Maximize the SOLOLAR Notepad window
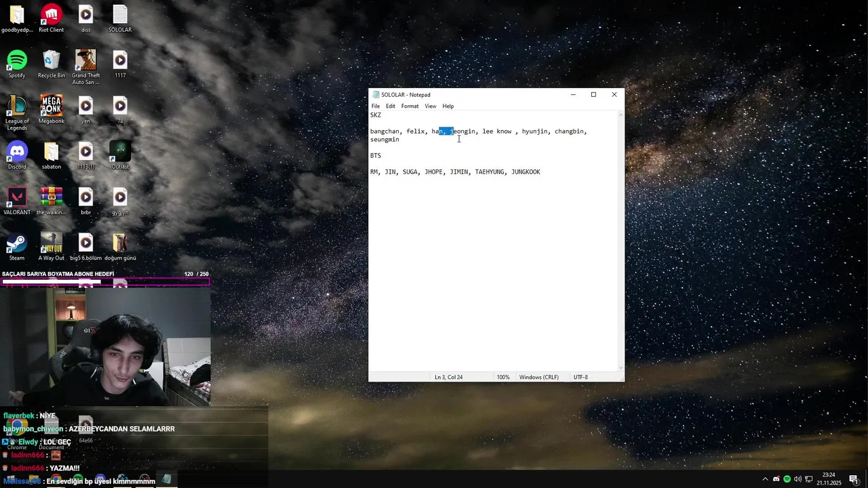Screen dimensions: 868x488 click(593, 95)
